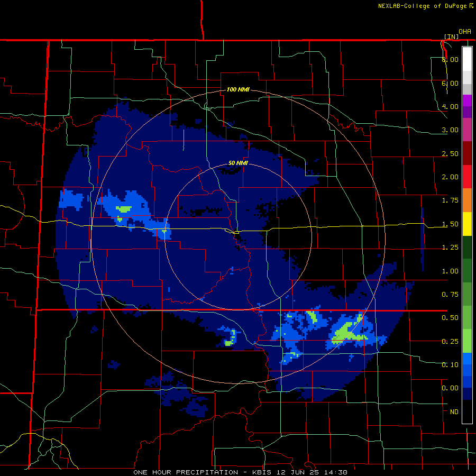Click the 2.00 legend value
Screen dimensions: 476x476
(x=450, y=177)
